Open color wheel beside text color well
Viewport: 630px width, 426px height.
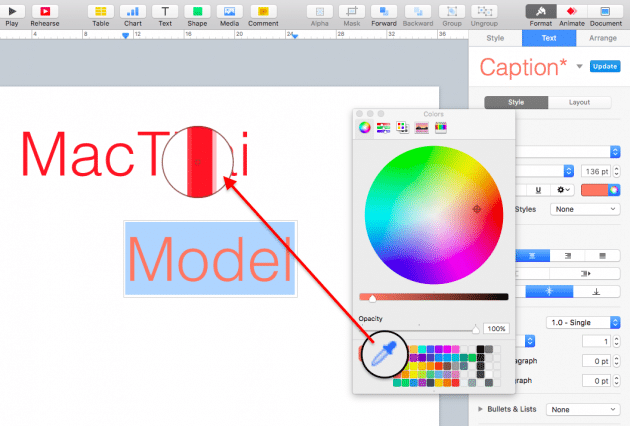(x=614, y=190)
